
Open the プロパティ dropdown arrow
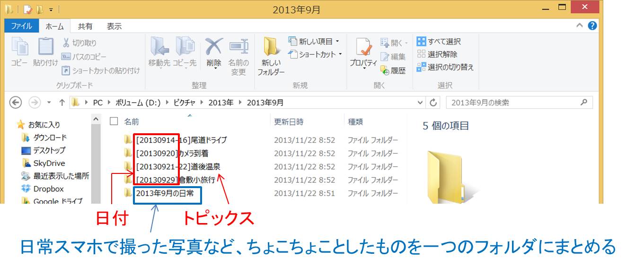click(363, 69)
